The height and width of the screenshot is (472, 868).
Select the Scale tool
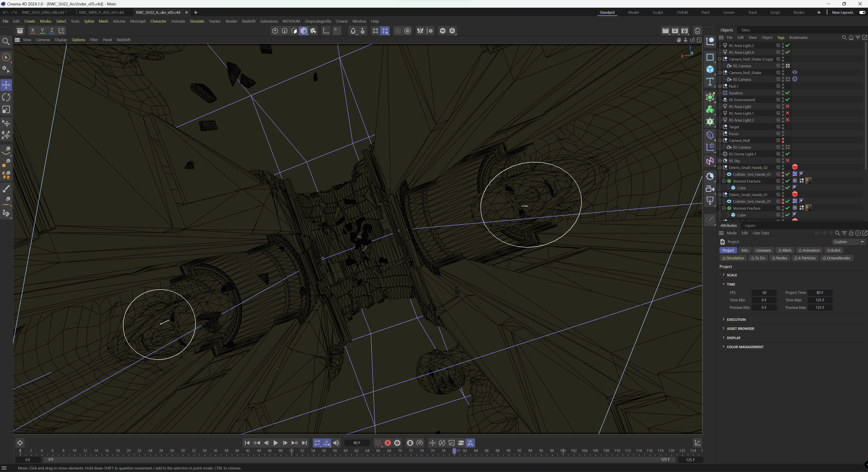(6, 110)
